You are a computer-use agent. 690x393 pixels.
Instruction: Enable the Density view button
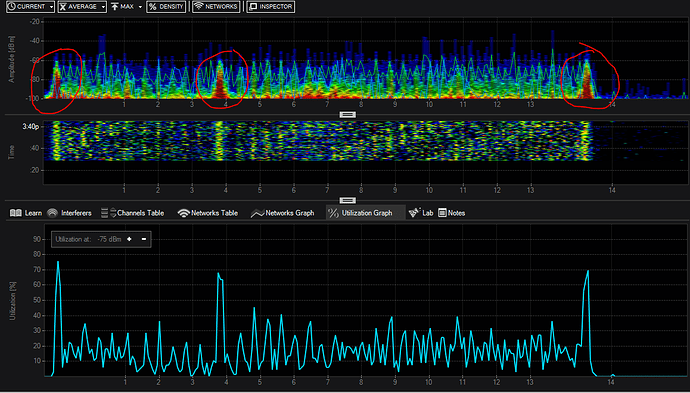[166, 7]
